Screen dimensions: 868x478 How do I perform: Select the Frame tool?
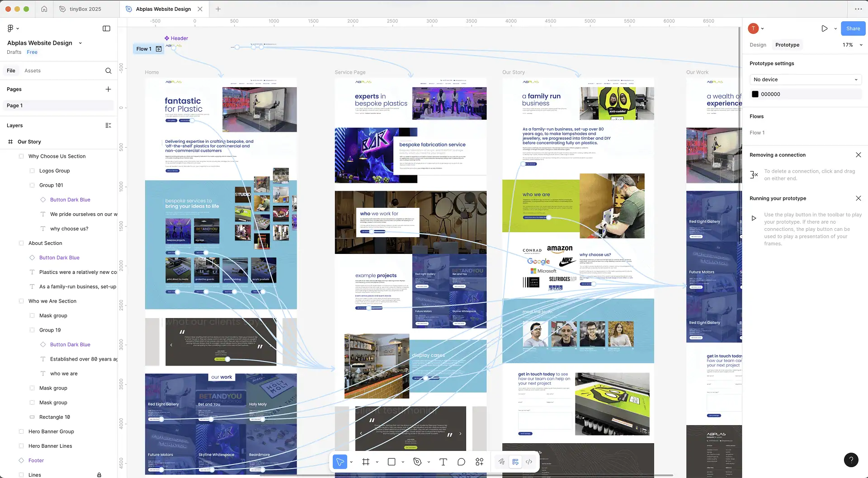coord(366,462)
